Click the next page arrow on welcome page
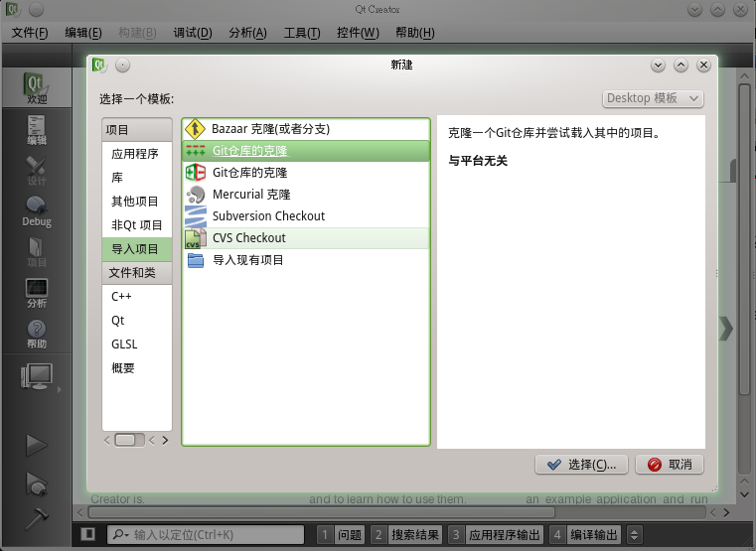This screenshot has width=756, height=551. pos(725,329)
